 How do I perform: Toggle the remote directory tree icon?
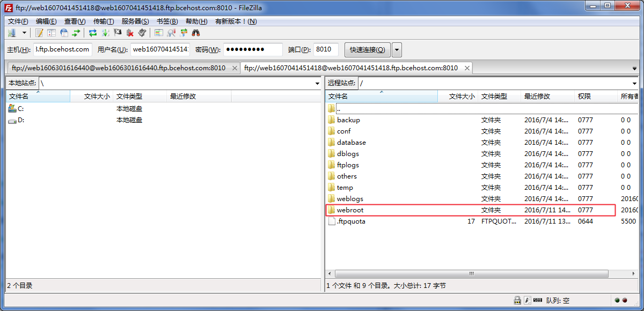(64, 33)
